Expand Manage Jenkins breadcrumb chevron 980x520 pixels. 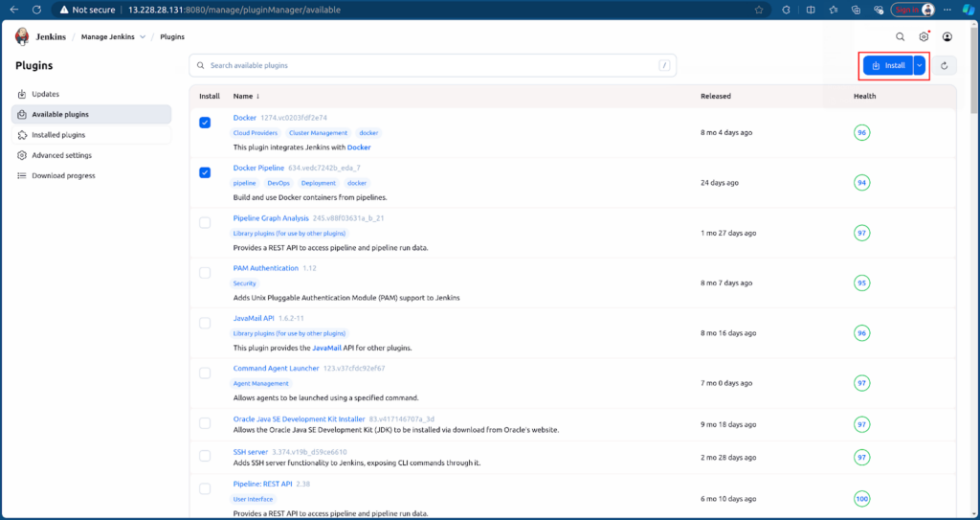(143, 36)
